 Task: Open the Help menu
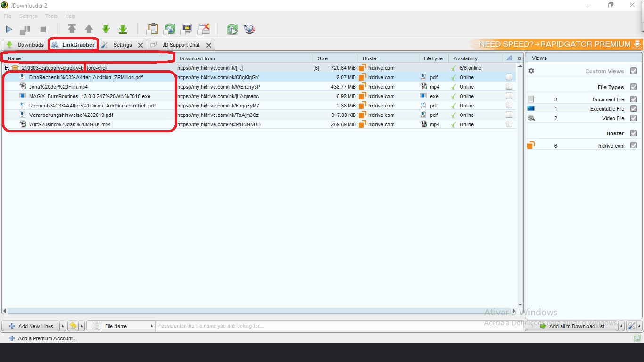click(x=70, y=16)
